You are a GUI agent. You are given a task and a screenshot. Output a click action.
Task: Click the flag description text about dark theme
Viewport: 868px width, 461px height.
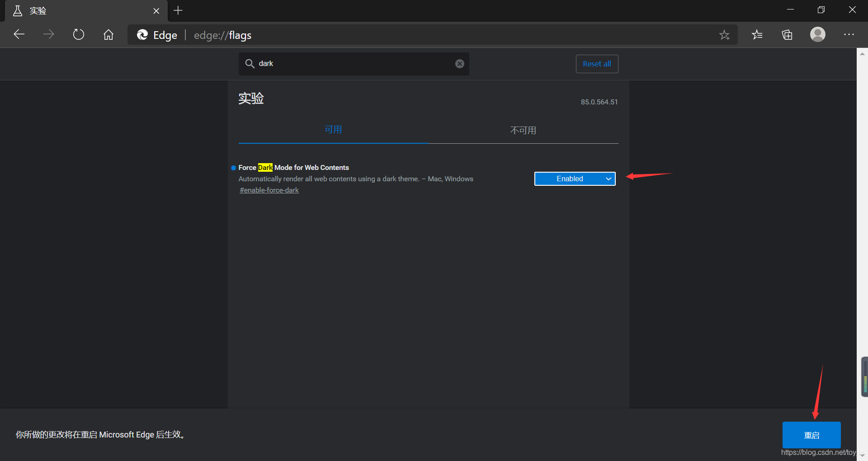(356, 179)
